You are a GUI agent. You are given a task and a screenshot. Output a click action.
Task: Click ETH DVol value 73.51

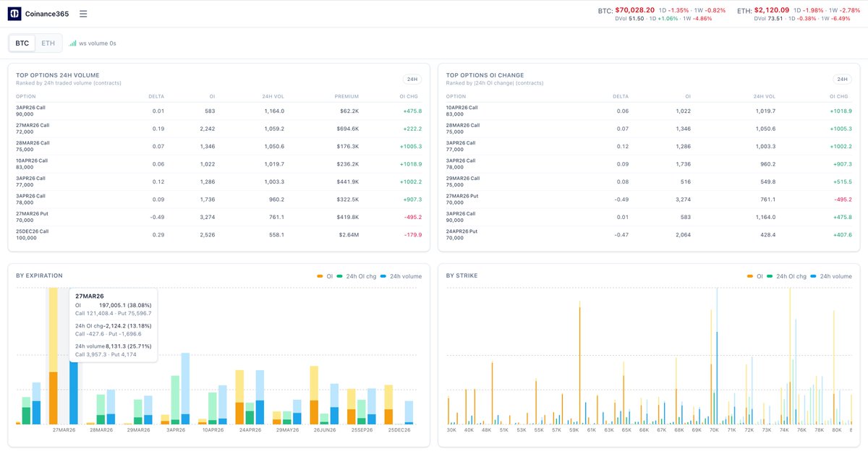[777, 19]
